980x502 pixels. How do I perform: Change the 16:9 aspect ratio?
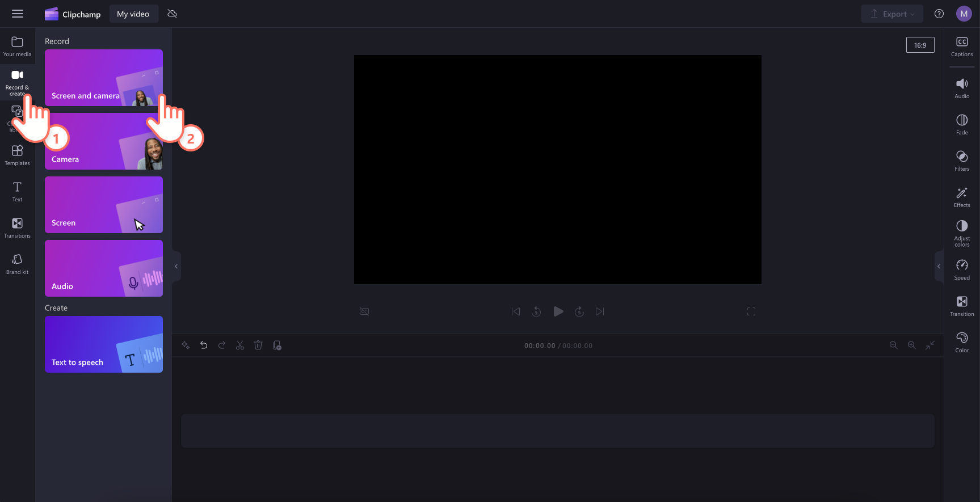[920, 45]
